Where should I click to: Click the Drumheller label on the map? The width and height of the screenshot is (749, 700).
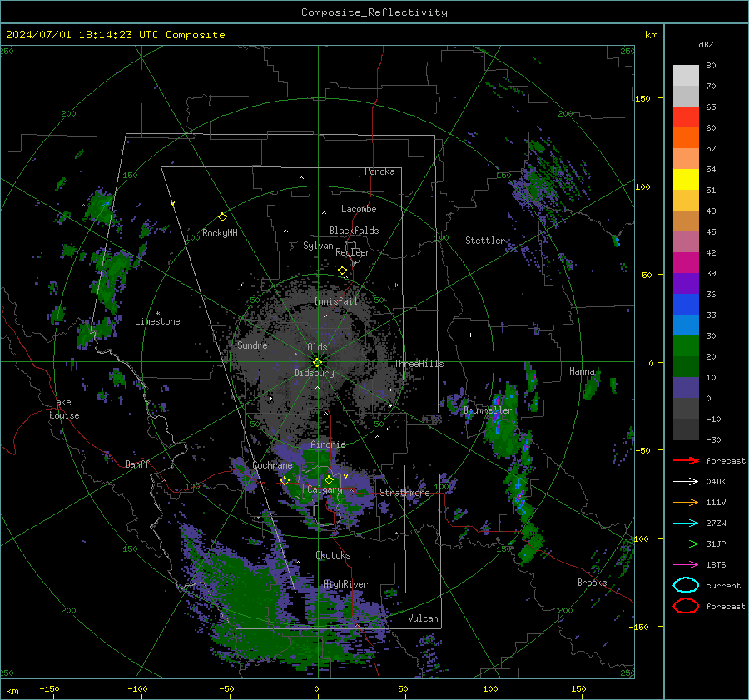[x=488, y=410]
